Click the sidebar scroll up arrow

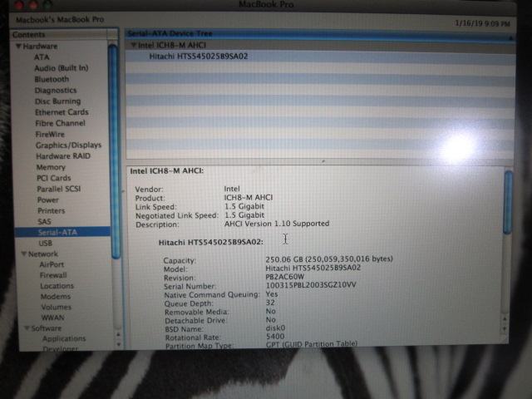[x=118, y=334]
